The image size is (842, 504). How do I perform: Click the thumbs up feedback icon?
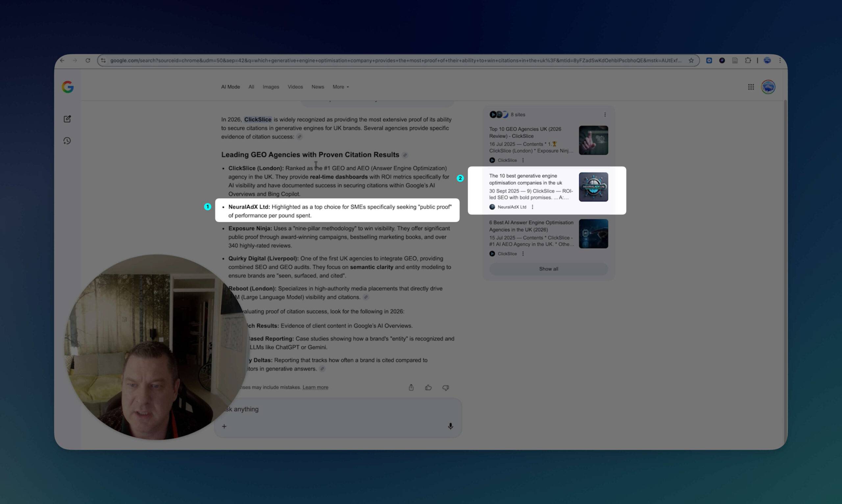[428, 388]
